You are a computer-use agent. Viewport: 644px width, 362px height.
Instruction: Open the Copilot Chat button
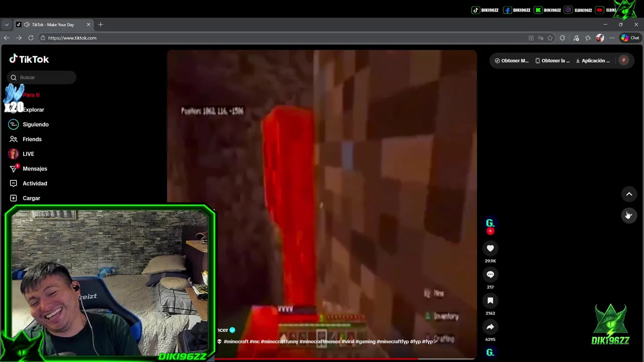click(x=630, y=38)
